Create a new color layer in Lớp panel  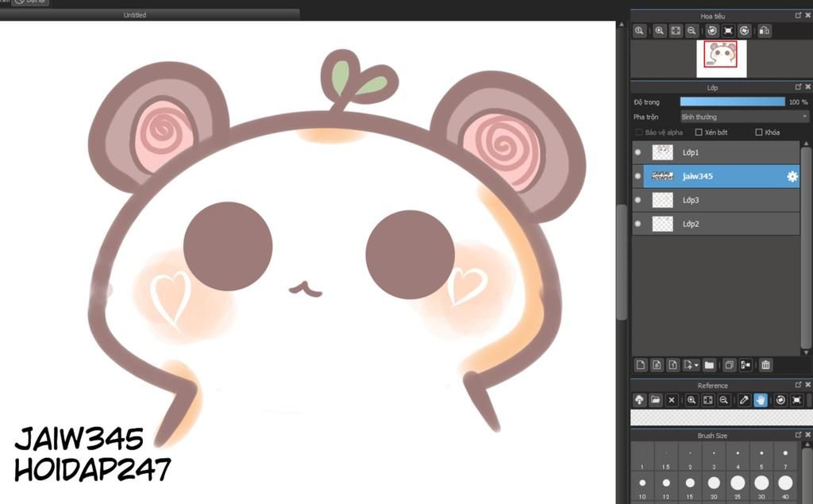coord(641,365)
